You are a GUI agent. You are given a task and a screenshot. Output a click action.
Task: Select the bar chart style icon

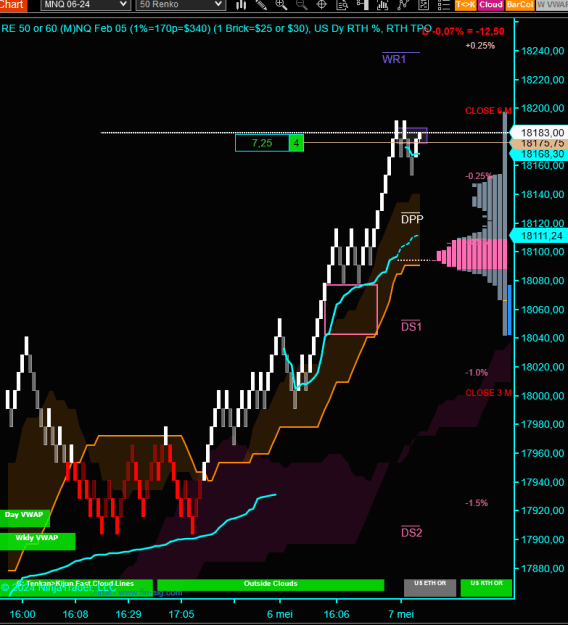coord(241,5)
